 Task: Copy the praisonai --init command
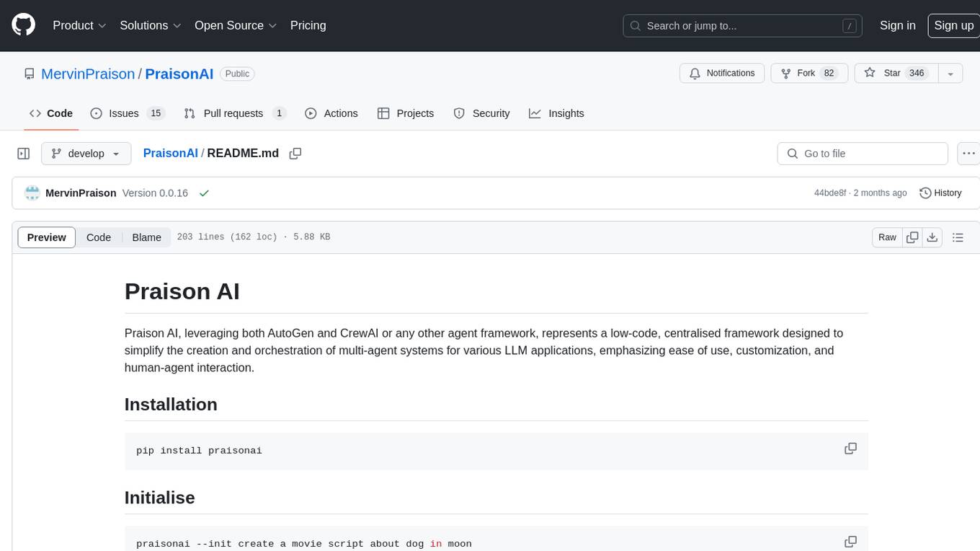850,542
